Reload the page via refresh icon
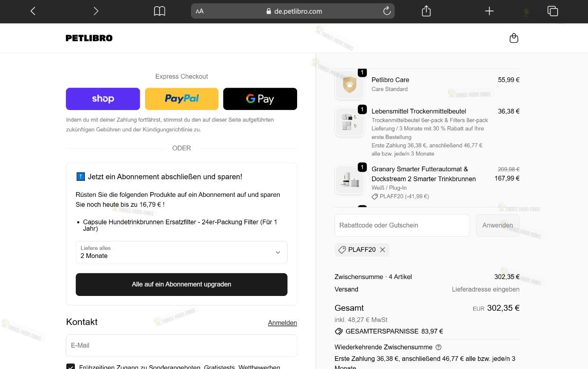588x369 pixels. (x=387, y=11)
